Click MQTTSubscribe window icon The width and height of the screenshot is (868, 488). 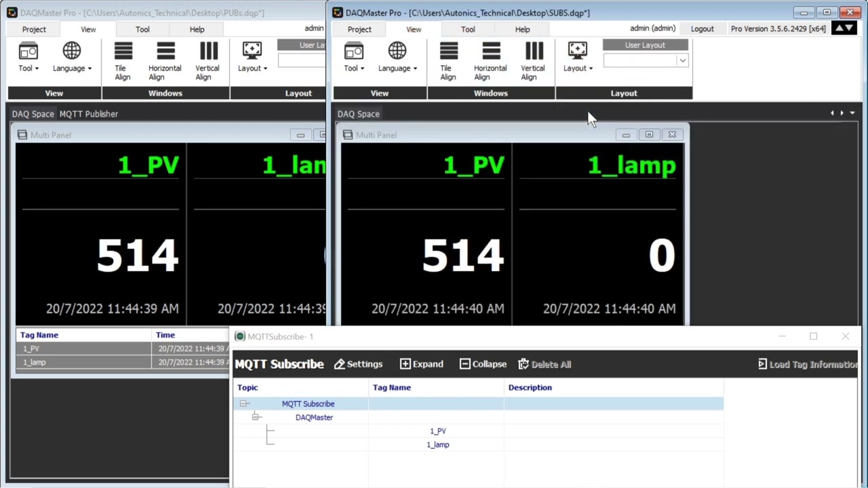[239, 336]
